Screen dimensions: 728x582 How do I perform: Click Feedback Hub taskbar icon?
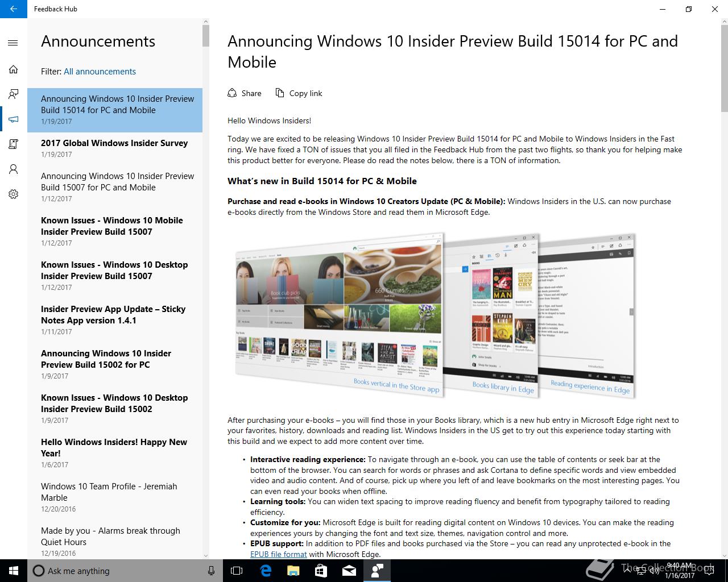coord(377,571)
